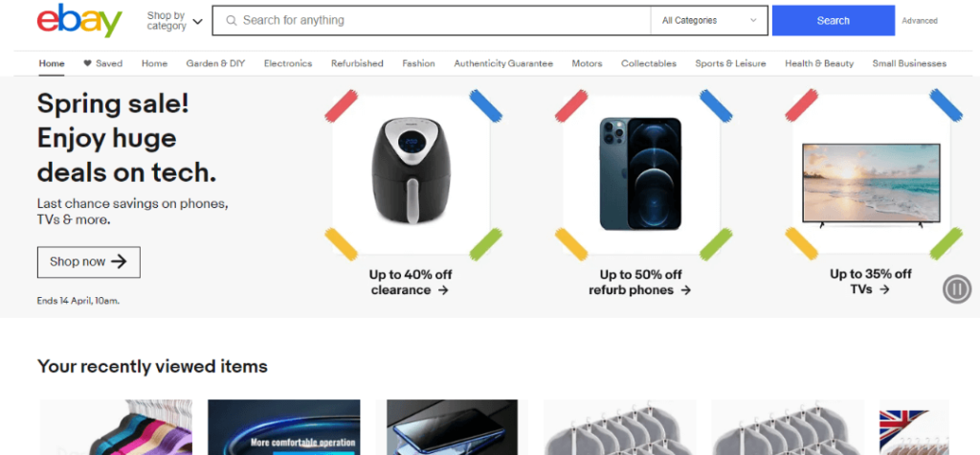Click the magnifying glass search icon
The image size is (980, 455).
click(x=232, y=21)
